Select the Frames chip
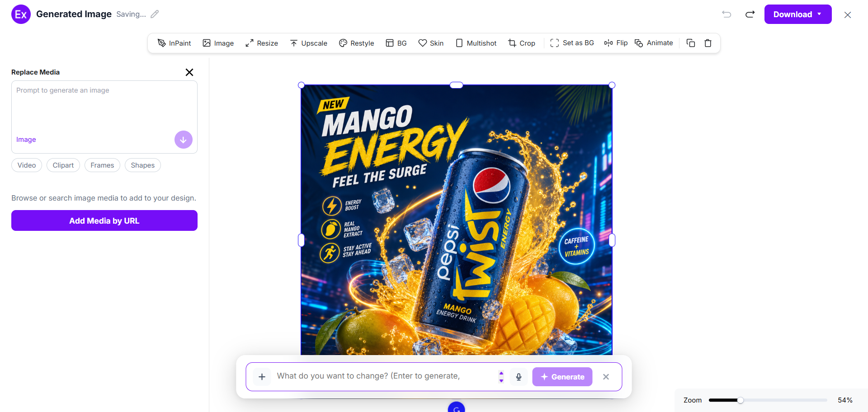 [x=102, y=165]
